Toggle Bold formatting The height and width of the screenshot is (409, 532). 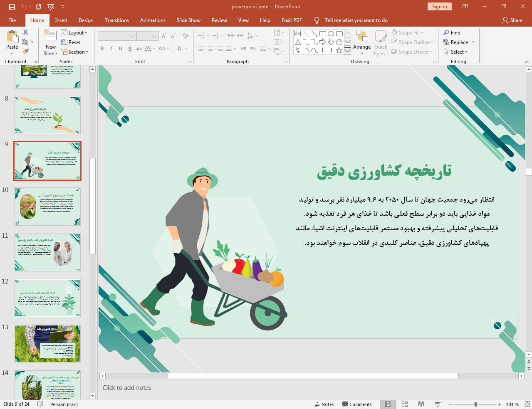click(102, 49)
